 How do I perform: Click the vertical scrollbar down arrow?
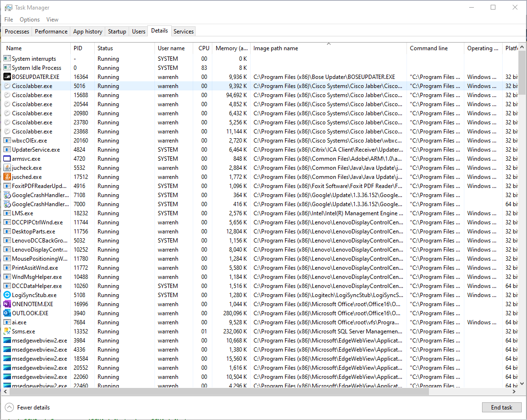[522, 383]
